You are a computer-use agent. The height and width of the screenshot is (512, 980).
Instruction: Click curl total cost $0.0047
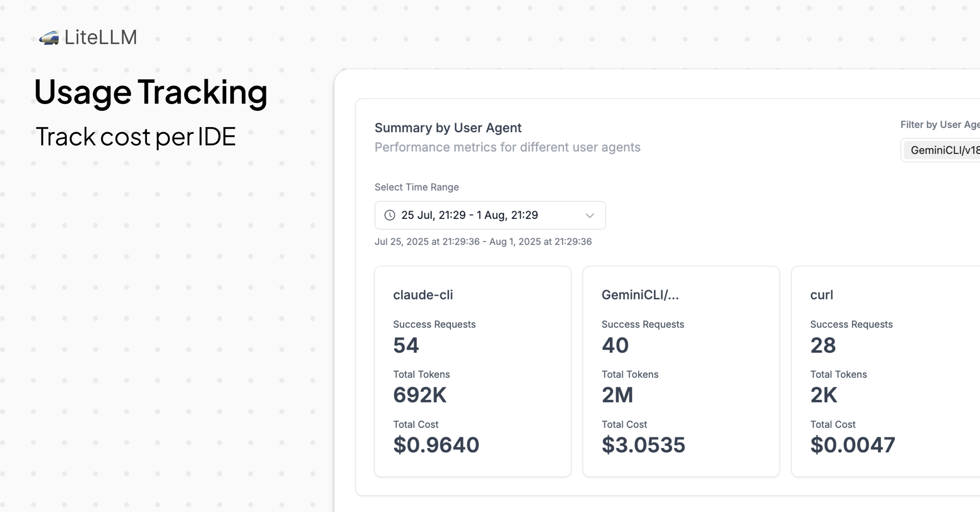[852, 445]
